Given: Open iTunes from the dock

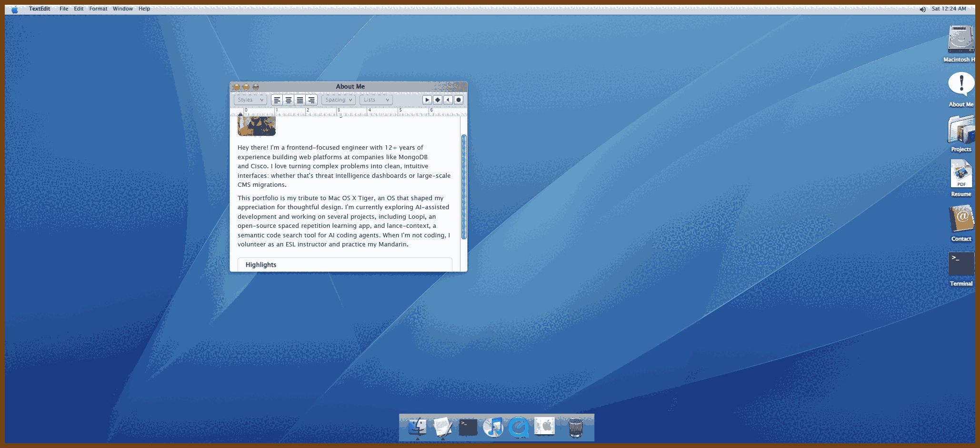Looking at the screenshot, I should pos(493,427).
